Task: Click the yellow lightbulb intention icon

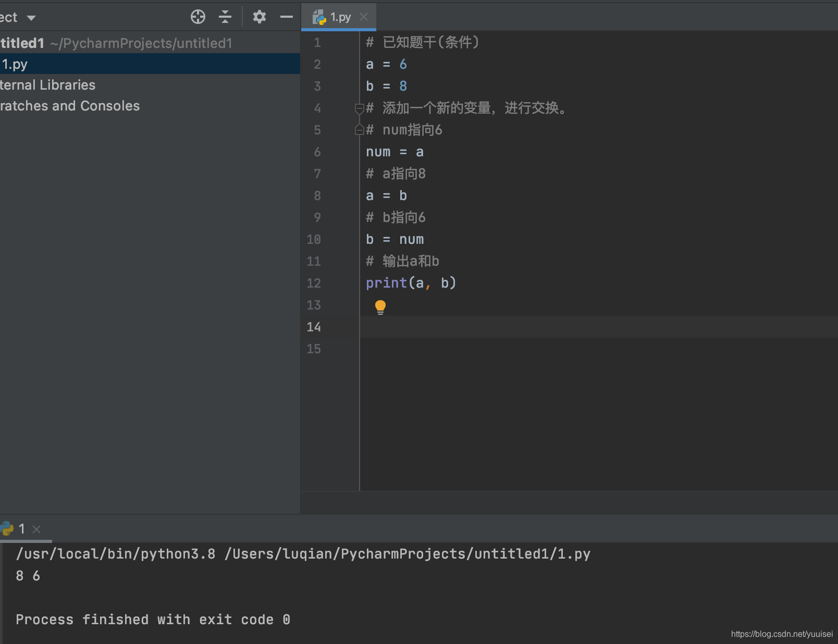Action: click(x=380, y=307)
